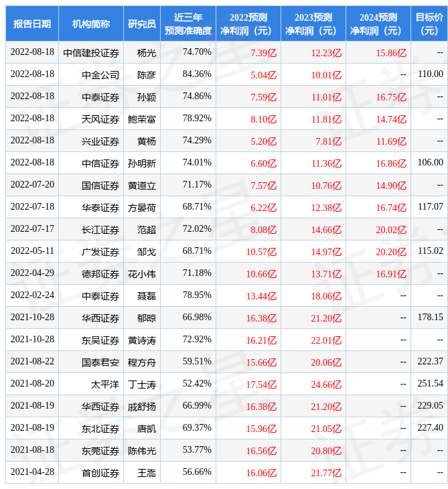Select the 中信建投证券 cell
The height and width of the screenshot is (489, 448).
[x=91, y=53]
